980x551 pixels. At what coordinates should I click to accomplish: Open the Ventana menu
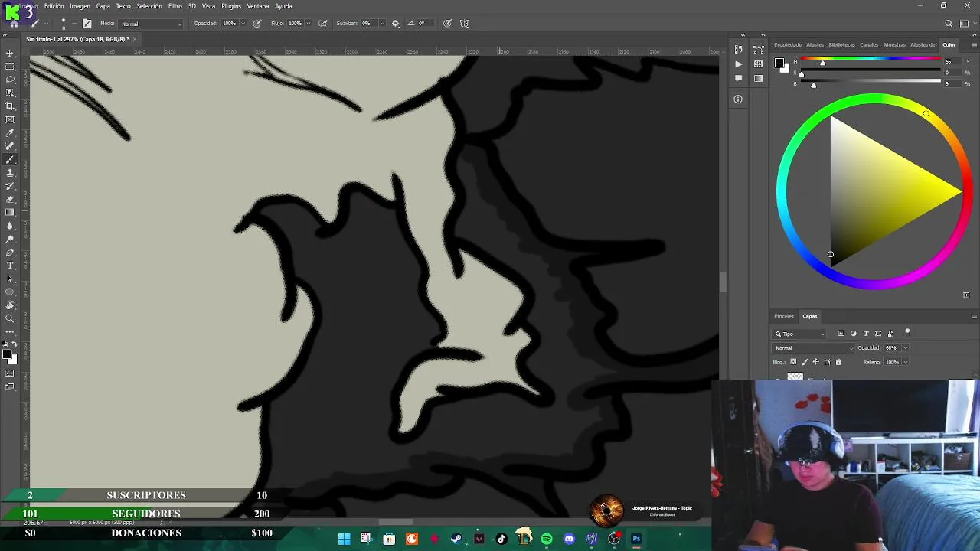pyautogui.click(x=258, y=6)
